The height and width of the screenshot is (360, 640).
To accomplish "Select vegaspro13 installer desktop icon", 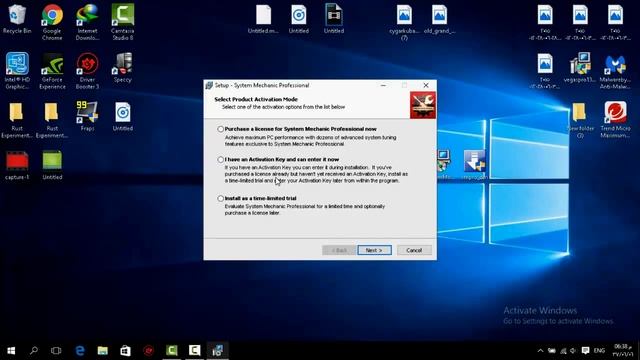I will 580,68.
